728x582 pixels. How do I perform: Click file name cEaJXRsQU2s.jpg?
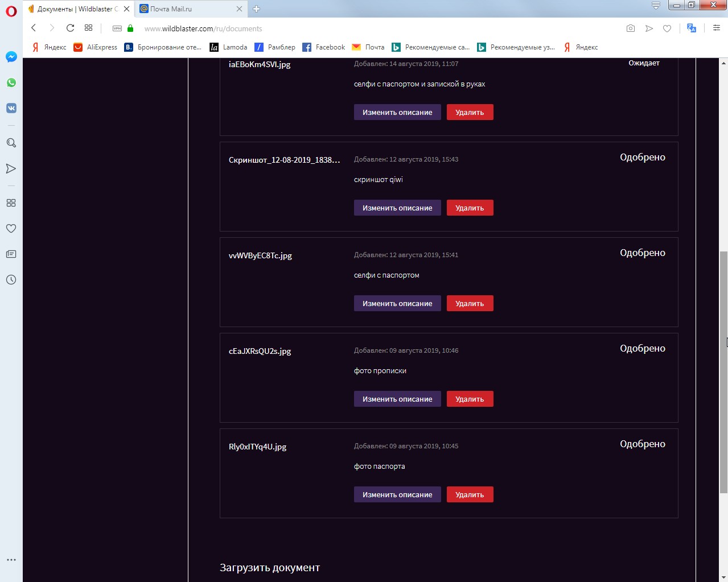pyautogui.click(x=260, y=351)
